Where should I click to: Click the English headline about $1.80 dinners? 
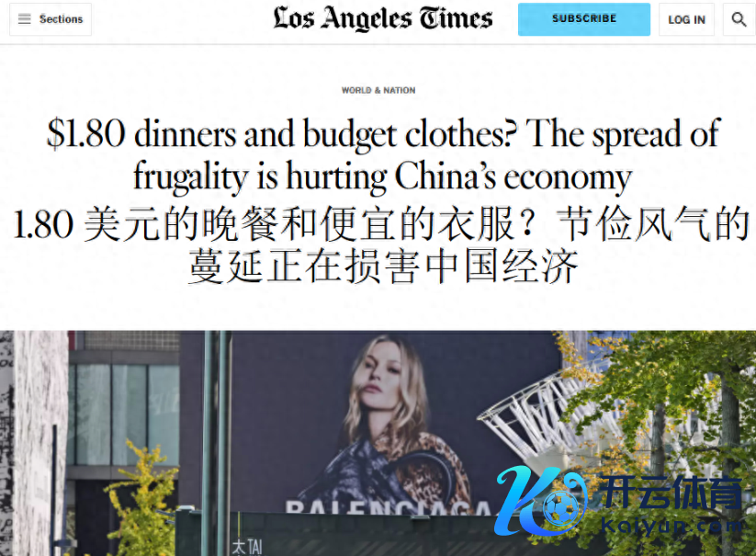[x=383, y=154]
